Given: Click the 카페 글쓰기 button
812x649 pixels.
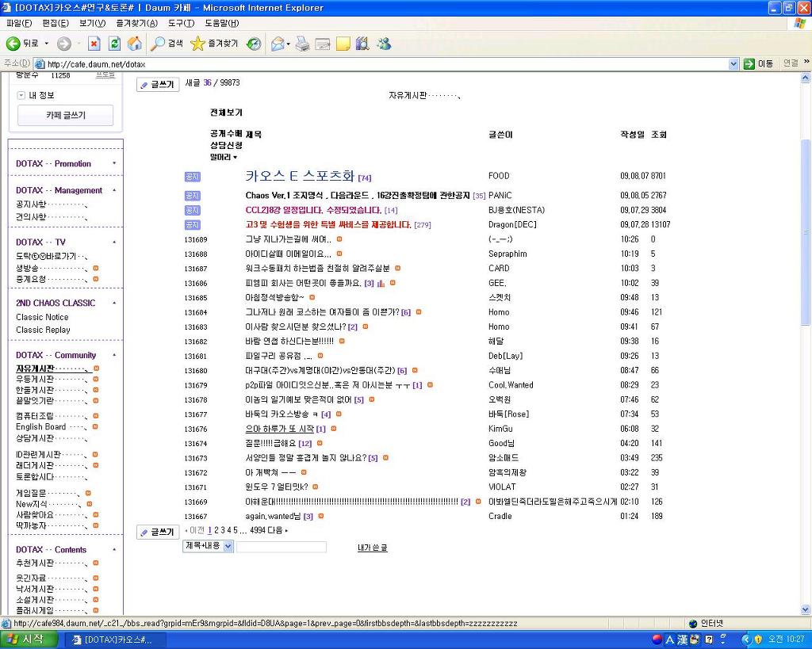Looking at the screenshot, I should click(65, 116).
